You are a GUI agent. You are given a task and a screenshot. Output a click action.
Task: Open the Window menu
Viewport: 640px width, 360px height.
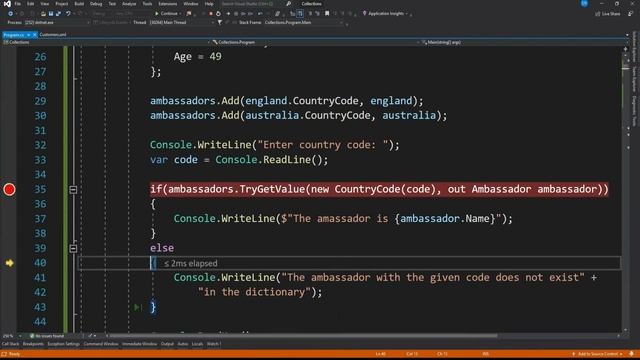pyautogui.click(x=191, y=4)
